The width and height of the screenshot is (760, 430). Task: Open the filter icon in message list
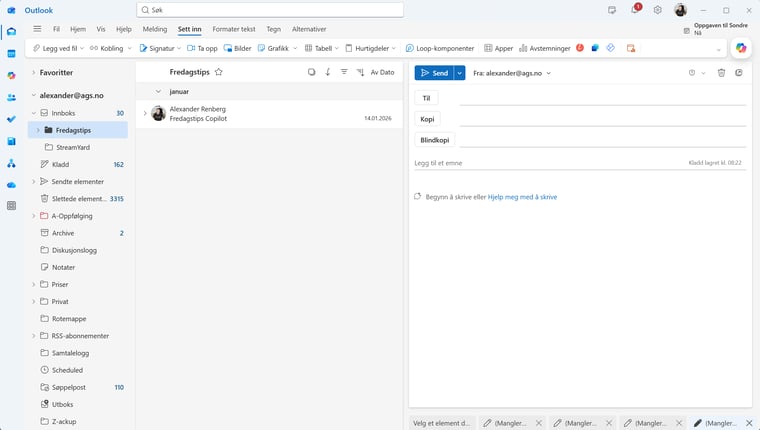click(x=344, y=72)
